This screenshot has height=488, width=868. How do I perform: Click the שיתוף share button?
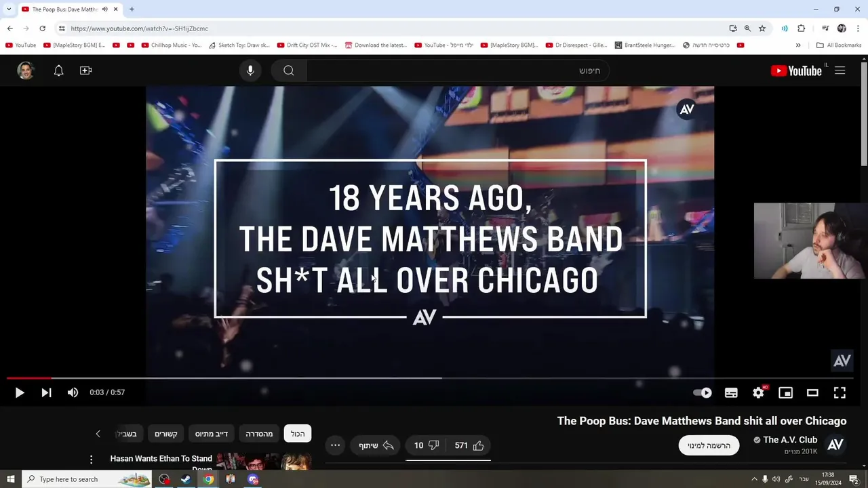coord(376,445)
